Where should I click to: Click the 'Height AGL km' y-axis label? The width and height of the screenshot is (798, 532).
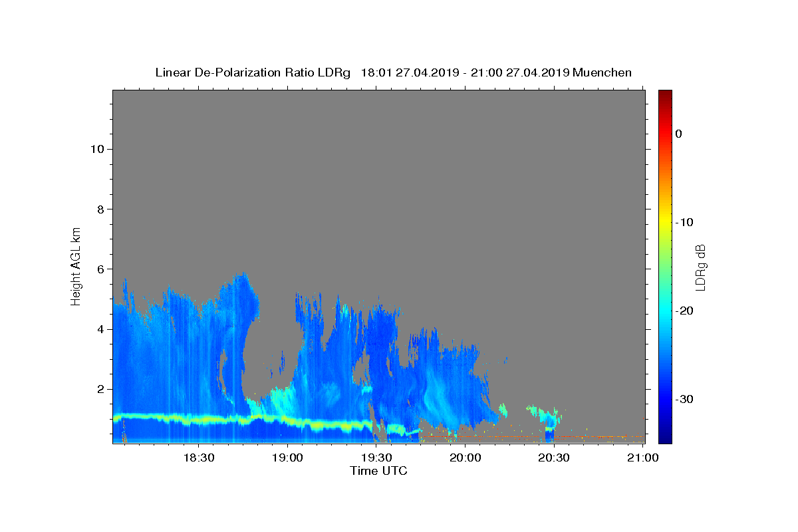(76, 265)
